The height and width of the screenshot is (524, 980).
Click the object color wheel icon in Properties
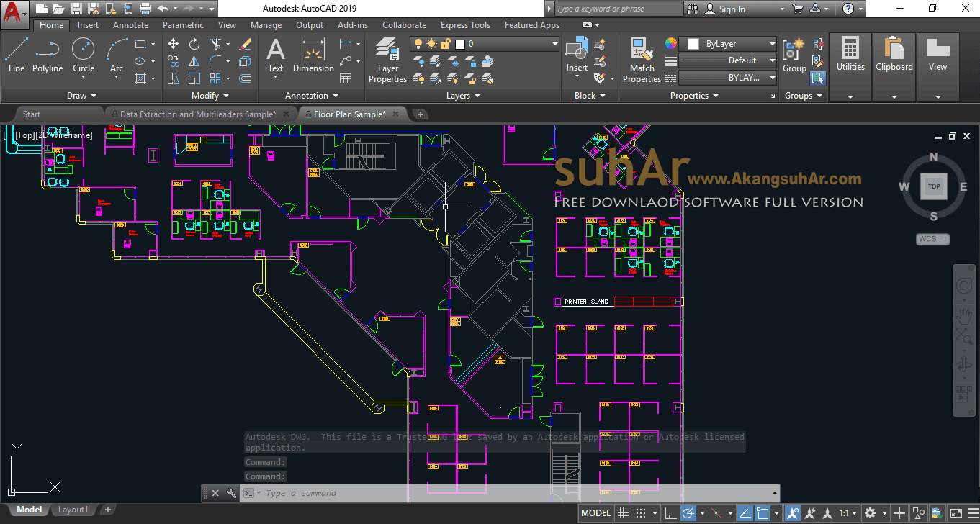click(671, 44)
